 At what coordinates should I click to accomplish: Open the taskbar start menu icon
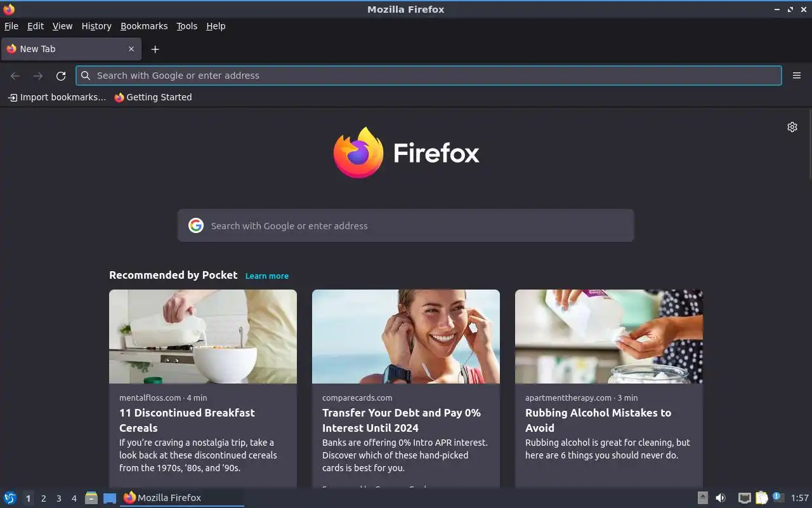[10, 498]
